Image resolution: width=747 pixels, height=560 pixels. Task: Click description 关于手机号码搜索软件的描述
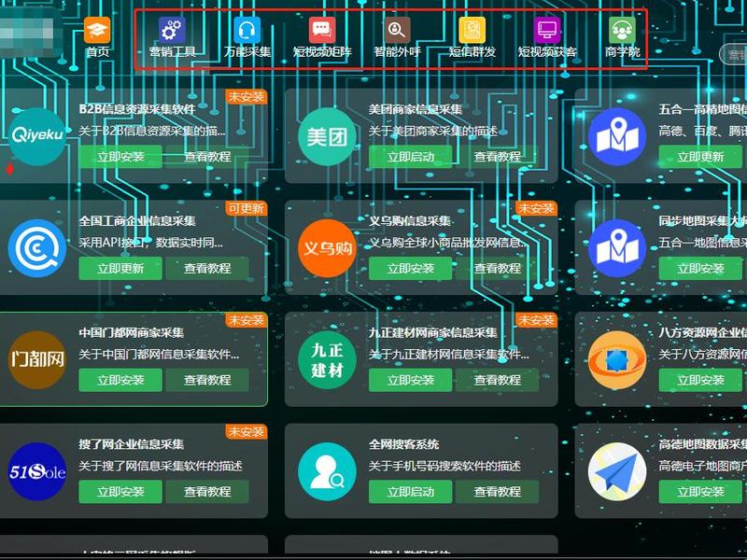(x=444, y=466)
